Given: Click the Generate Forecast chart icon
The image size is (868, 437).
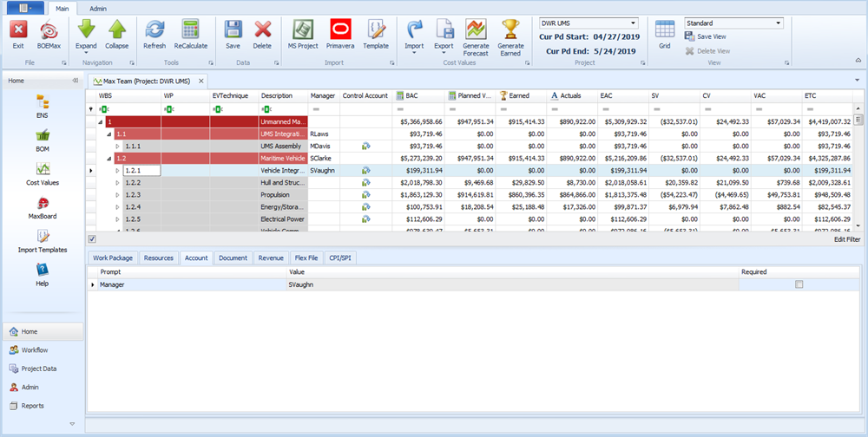Looking at the screenshot, I should (x=476, y=29).
